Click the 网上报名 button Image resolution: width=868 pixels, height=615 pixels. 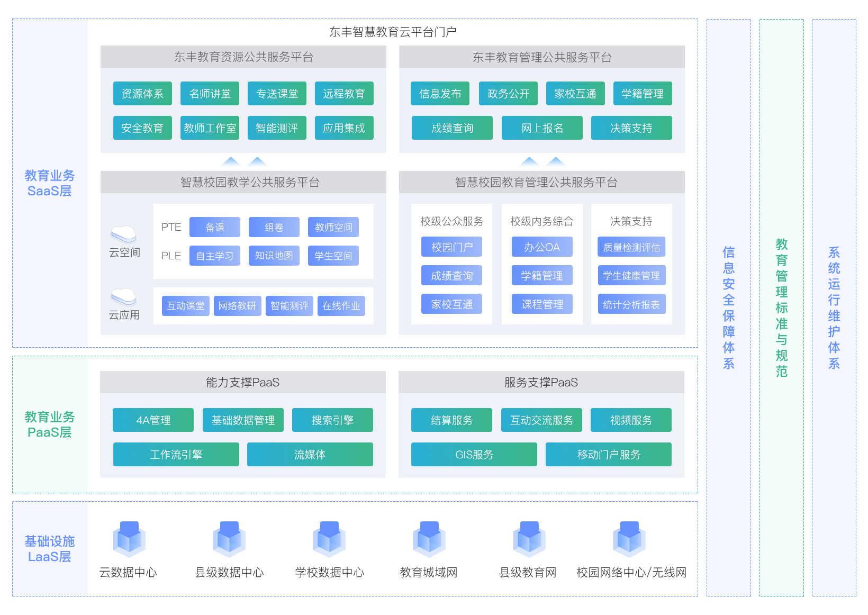[542, 128]
